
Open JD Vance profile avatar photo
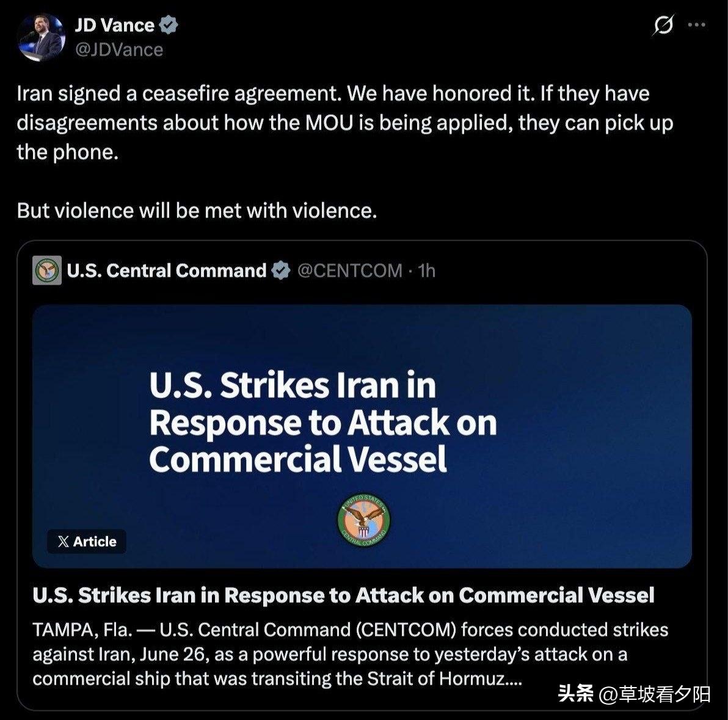point(41,37)
